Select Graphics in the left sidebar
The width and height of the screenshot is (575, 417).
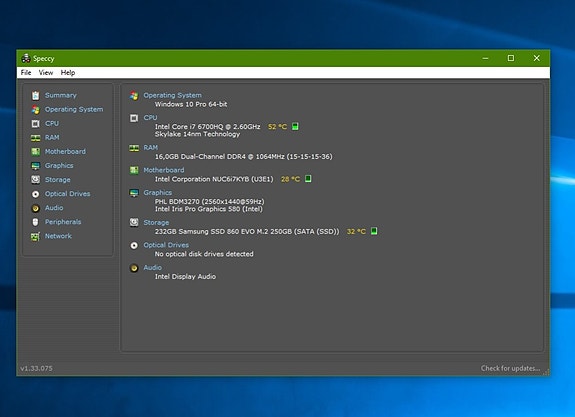pos(59,165)
